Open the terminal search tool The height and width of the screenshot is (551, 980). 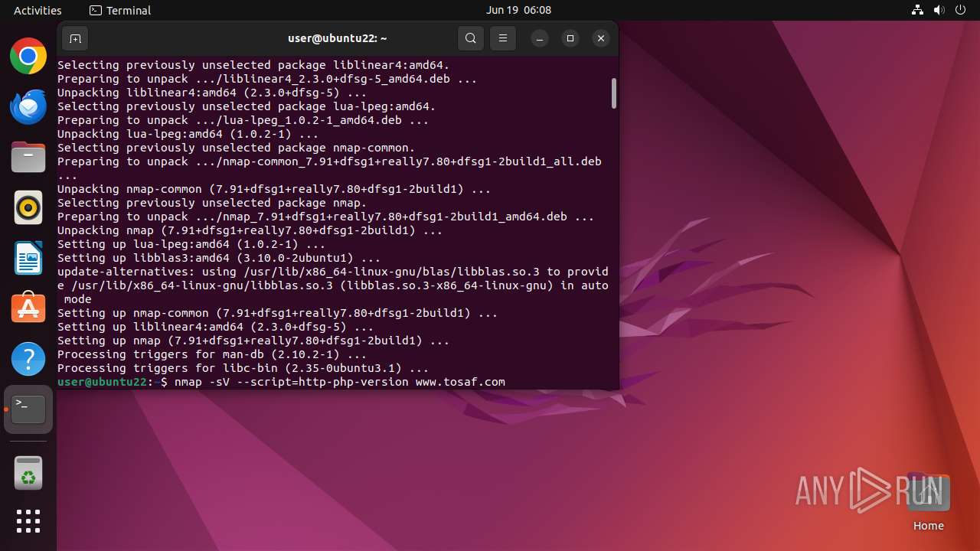[x=471, y=38]
